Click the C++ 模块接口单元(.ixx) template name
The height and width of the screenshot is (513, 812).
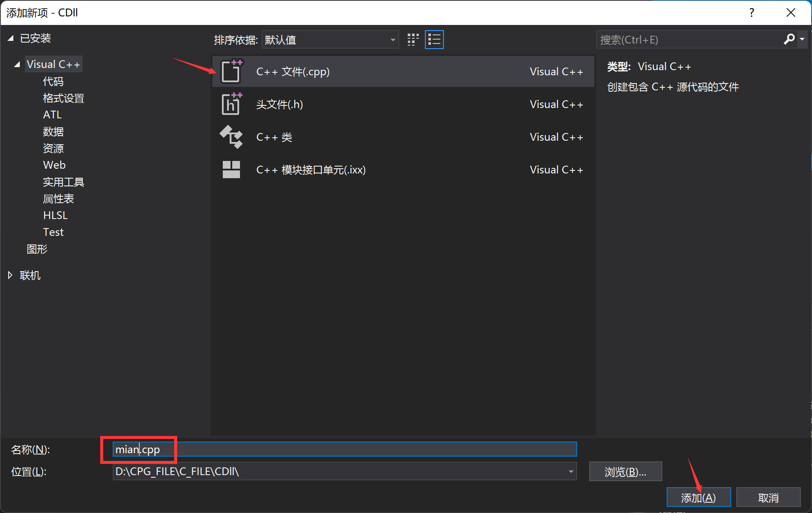[x=311, y=170]
